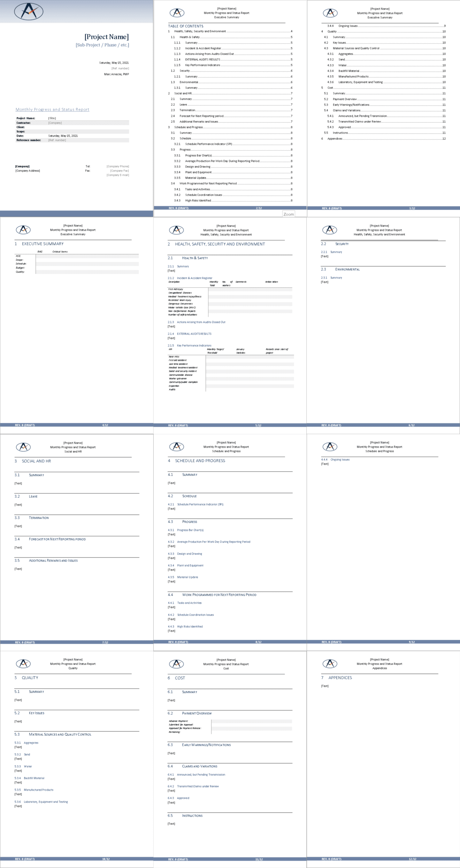Click the First Aid Injury row in the incident register

tap(230, 289)
